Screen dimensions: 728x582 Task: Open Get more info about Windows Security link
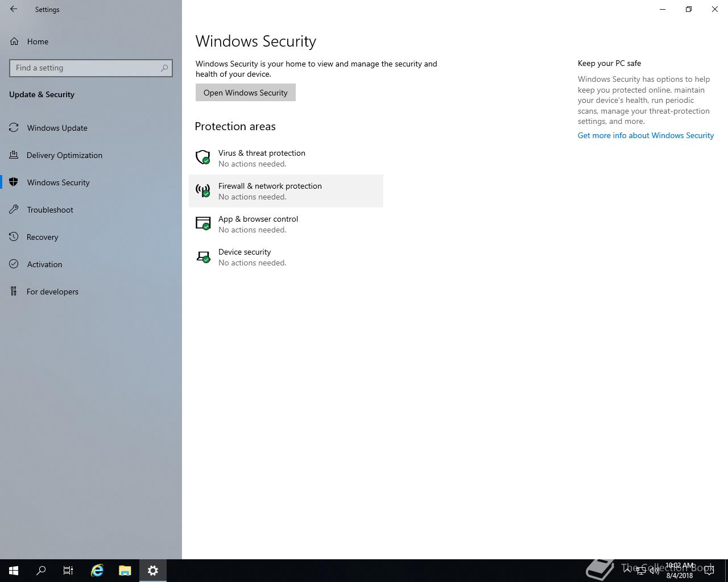pyautogui.click(x=646, y=135)
